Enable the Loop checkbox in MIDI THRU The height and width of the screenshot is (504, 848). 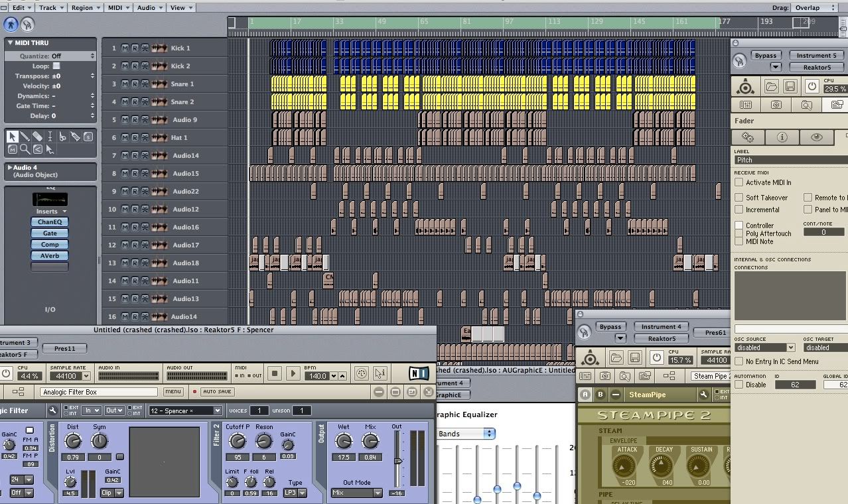click(56, 66)
